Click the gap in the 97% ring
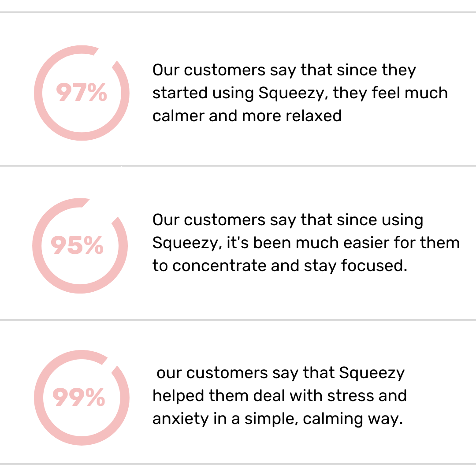Image resolution: width=476 pixels, height=476 pixels. [106, 56]
